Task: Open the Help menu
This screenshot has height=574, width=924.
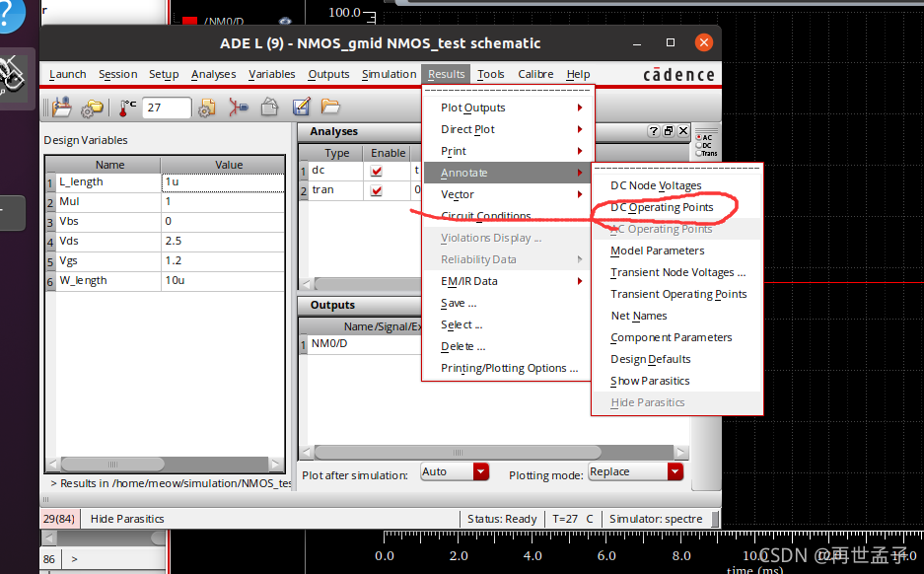Action: pyautogui.click(x=578, y=74)
